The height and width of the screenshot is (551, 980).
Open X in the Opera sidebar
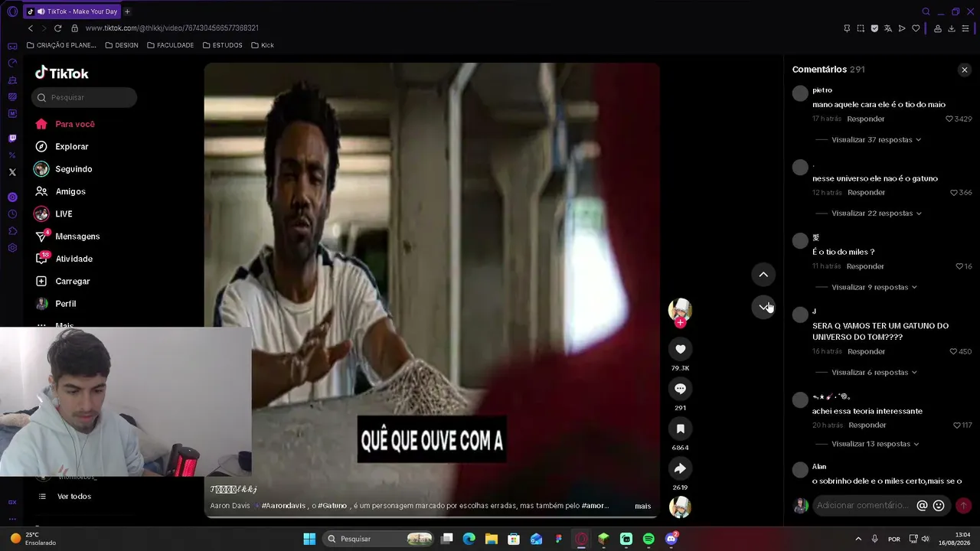point(12,172)
